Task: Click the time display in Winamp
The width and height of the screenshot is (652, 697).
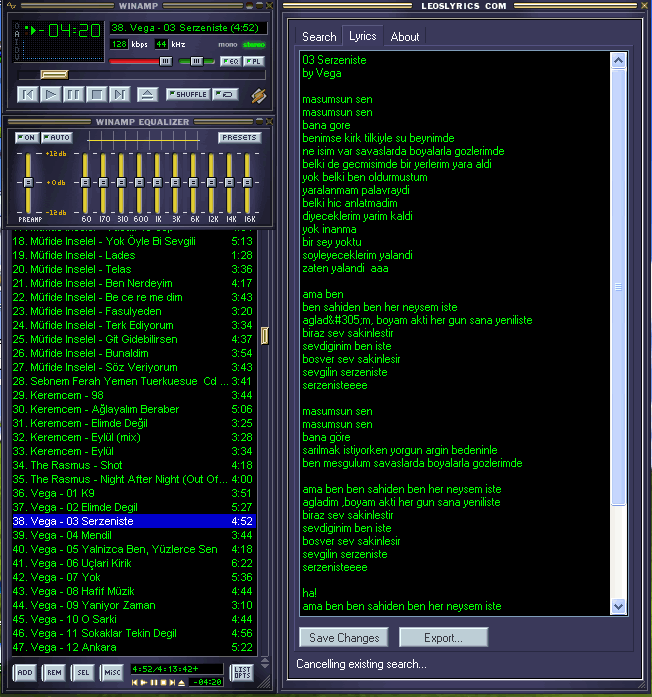Action: coord(70,31)
